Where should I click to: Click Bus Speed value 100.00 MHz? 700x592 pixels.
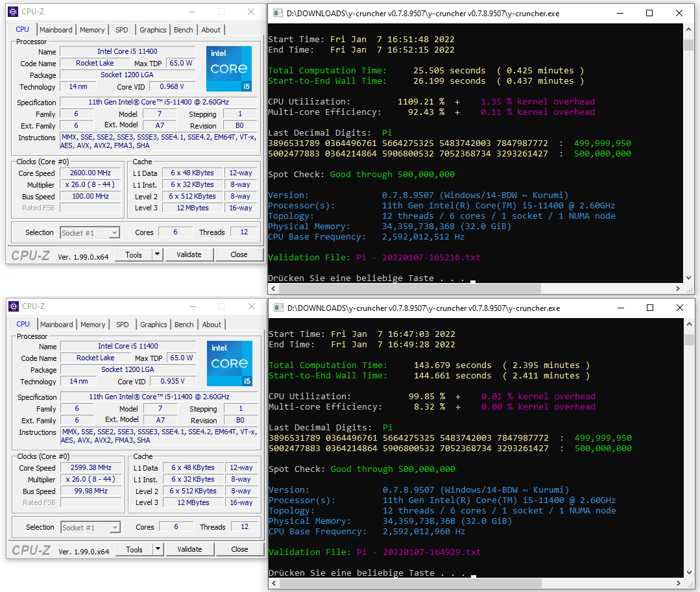[x=90, y=196]
